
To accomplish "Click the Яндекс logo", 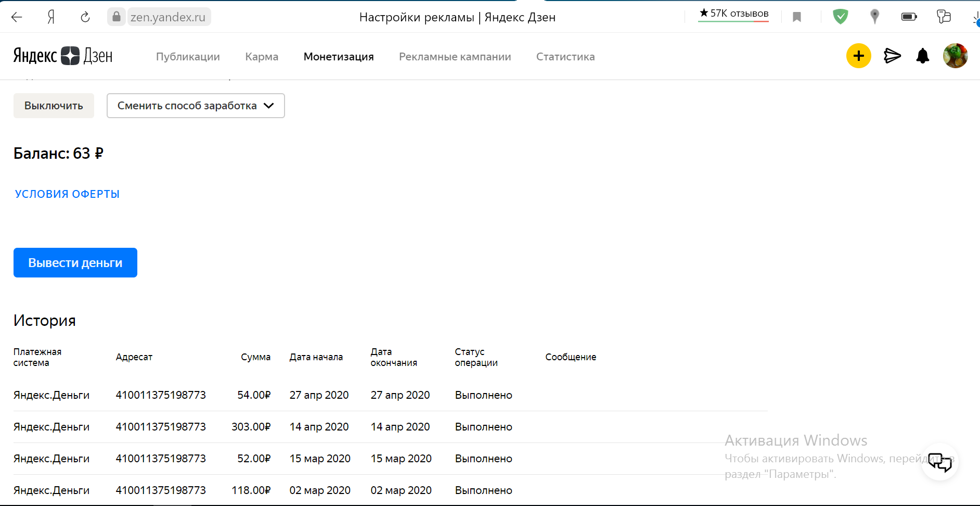I will pyautogui.click(x=35, y=56).
